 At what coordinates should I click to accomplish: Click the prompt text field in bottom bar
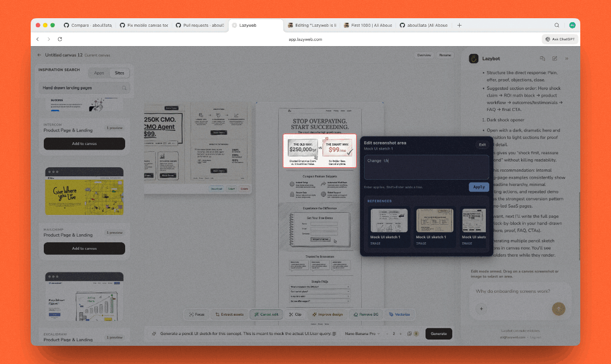click(248, 334)
